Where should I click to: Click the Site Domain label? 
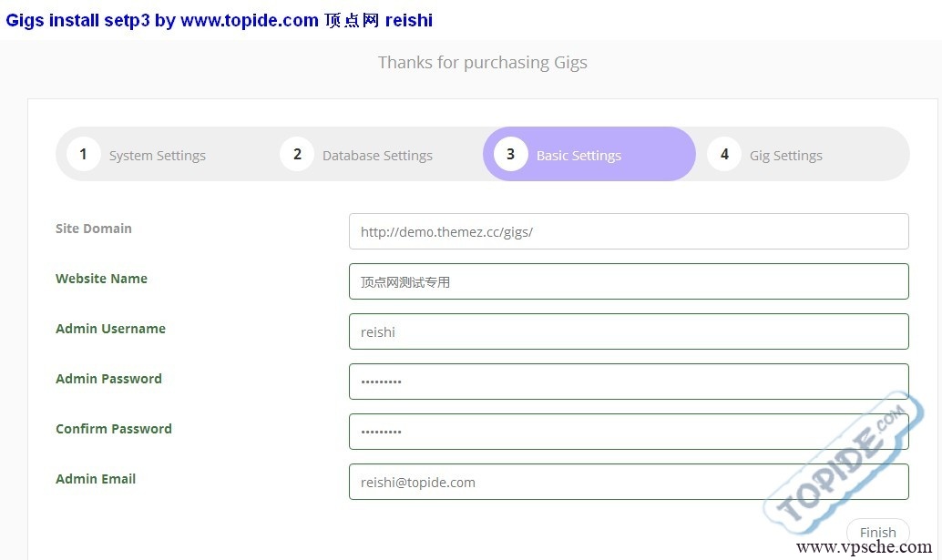(94, 229)
